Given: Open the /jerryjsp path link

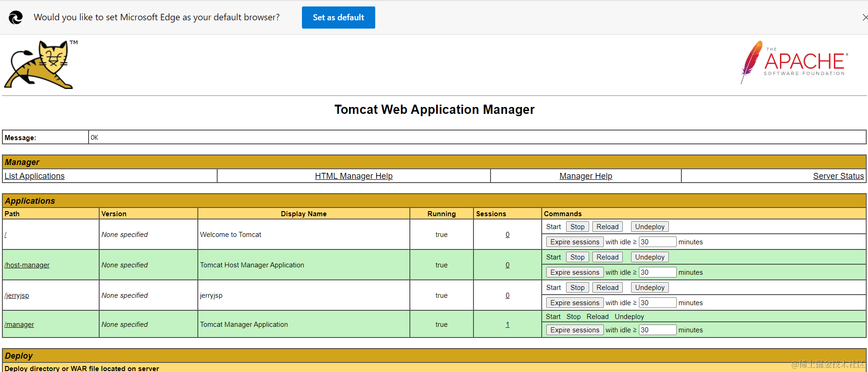Looking at the screenshot, I should pyautogui.click(x=17, y=295).
